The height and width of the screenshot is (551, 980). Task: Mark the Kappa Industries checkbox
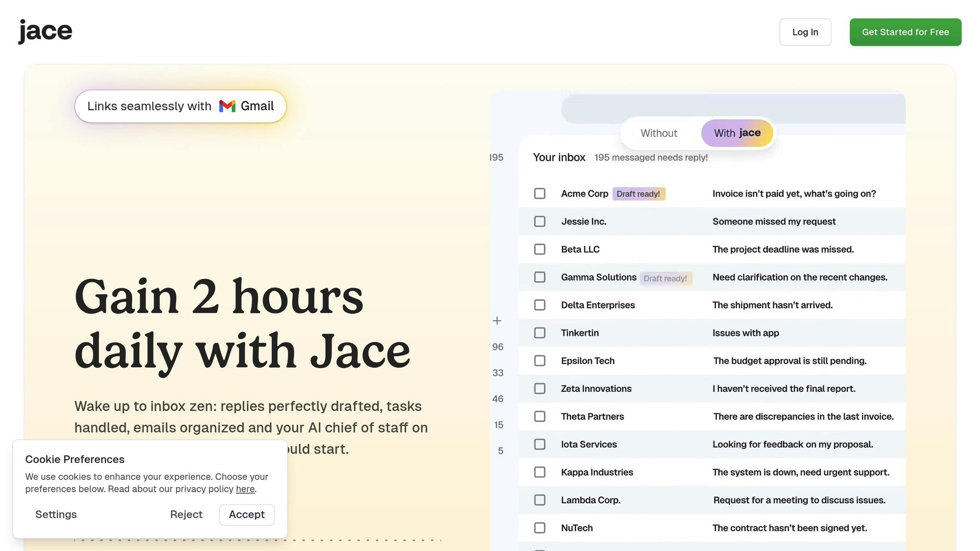[540, 472]
